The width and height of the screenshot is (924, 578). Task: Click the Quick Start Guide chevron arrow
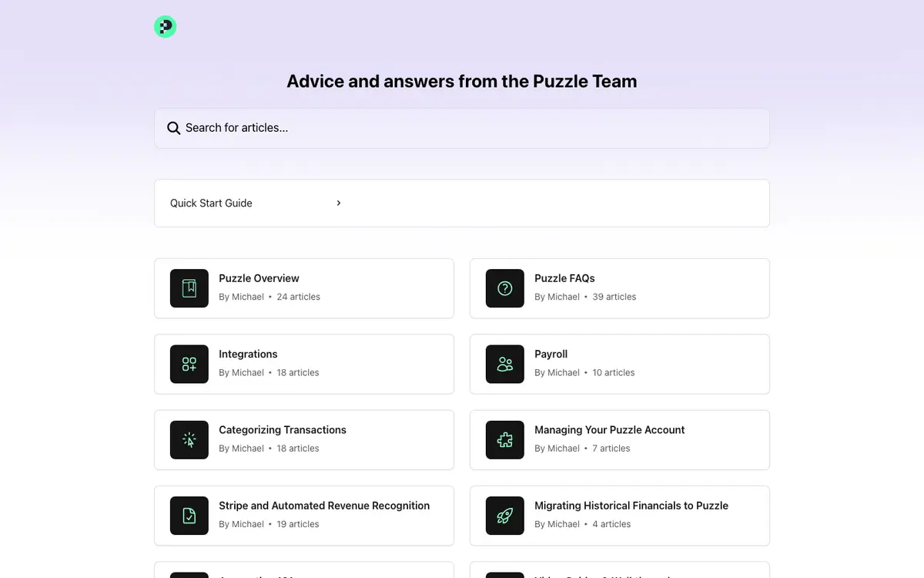(339, 203)
